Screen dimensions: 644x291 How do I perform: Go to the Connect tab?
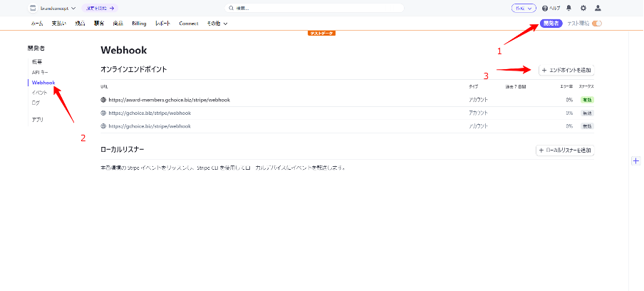click(x=189, y=24)
